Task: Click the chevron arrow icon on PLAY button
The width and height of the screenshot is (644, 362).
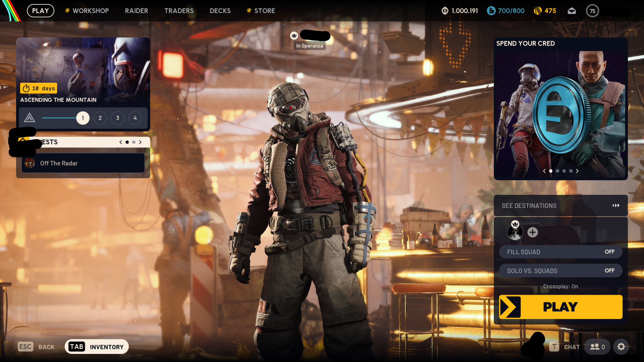Action: [510, 307]
